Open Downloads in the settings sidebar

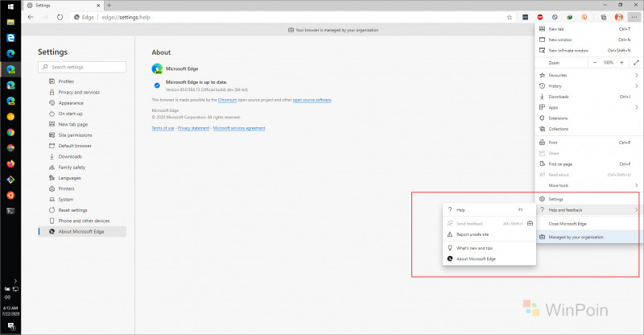83,156
